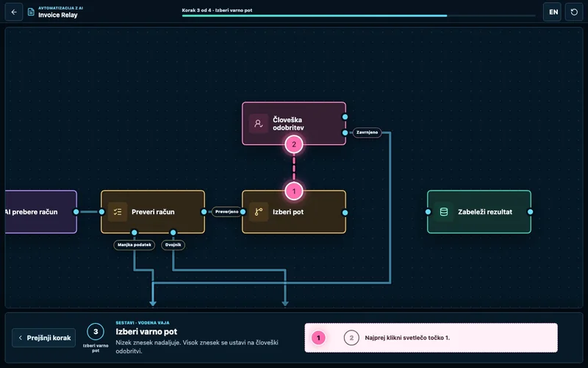Select the AI prebere račun node
Image resolution: width=588 pixels, height=368 pixels.
[41, 212]
